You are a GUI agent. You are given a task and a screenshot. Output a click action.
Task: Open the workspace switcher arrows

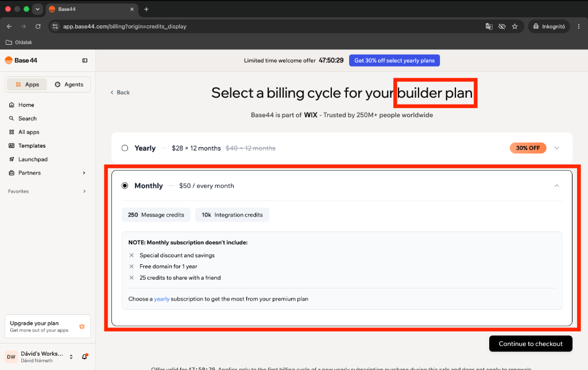[71, 357]
